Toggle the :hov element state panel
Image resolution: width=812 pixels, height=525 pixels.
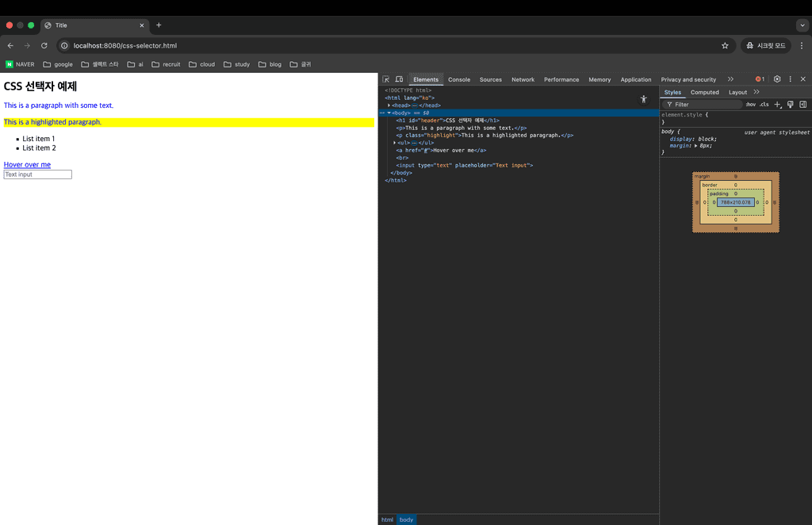pyautogui.click(x=750, y=105)
